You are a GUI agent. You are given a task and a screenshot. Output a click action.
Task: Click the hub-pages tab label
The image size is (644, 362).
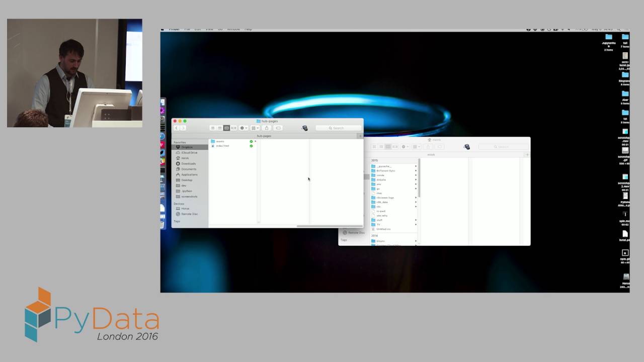coord(264,136)
